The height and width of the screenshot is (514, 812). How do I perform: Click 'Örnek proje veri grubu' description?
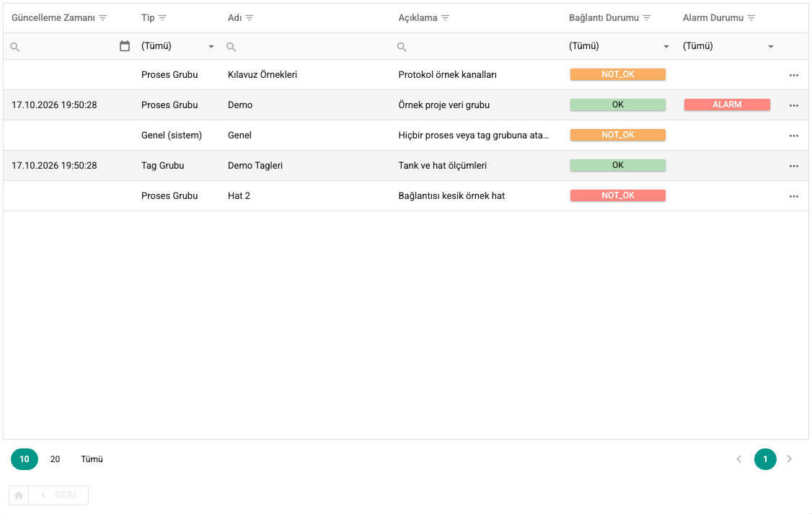coord(443,105)
